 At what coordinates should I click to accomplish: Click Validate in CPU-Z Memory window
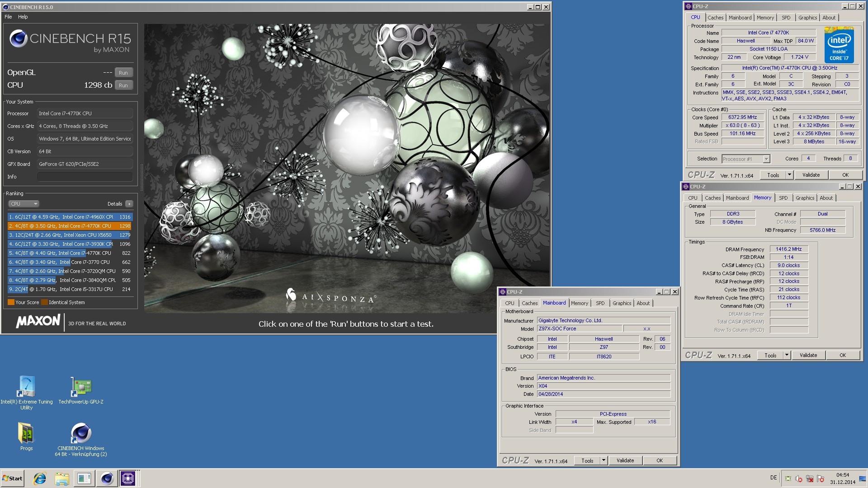point(808,355)
